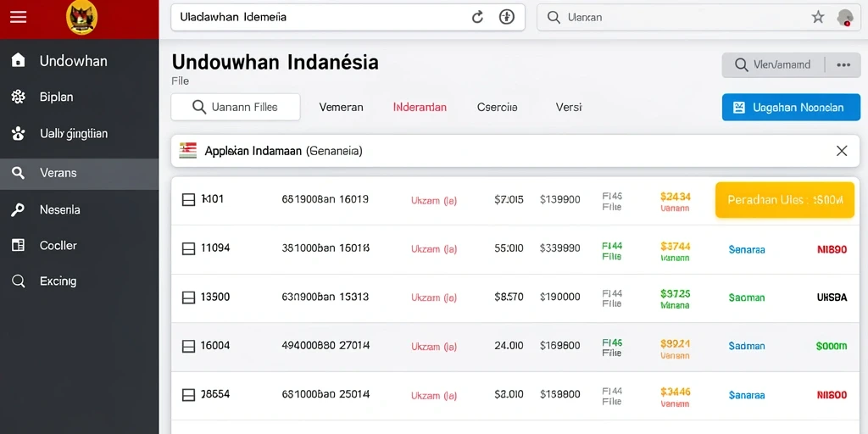Select the Inderaman tab

pos(420,108)
